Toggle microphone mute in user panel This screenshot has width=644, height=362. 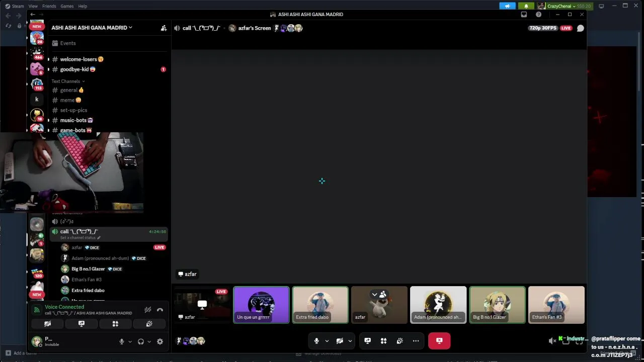121,341
